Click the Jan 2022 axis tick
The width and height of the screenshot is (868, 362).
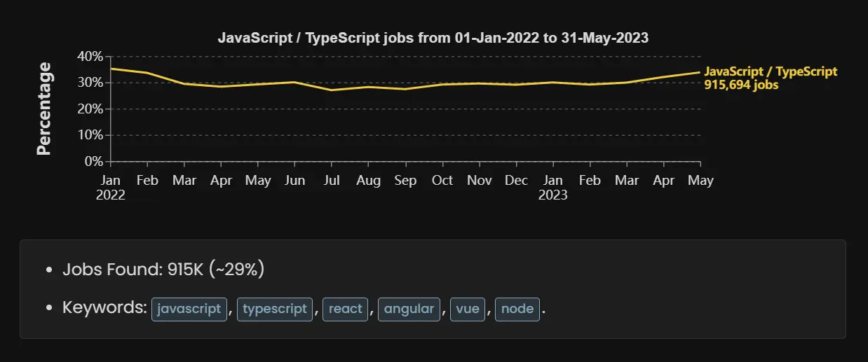coord(111,187)
